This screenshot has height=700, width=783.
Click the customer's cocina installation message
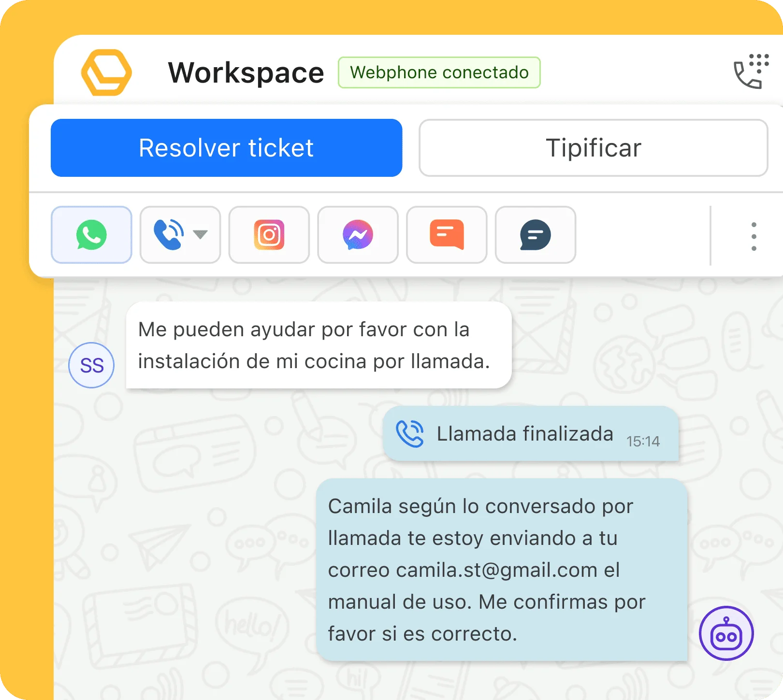point(318,345)
